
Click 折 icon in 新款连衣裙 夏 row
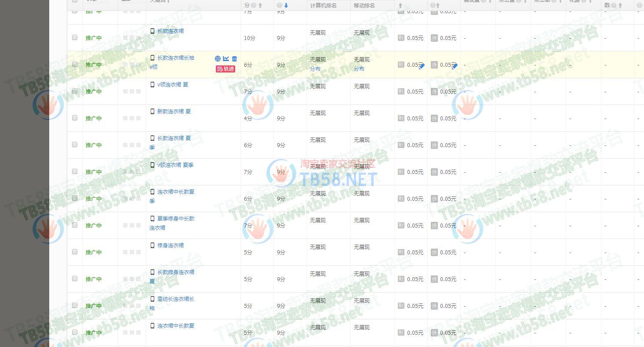click(434, 119)
